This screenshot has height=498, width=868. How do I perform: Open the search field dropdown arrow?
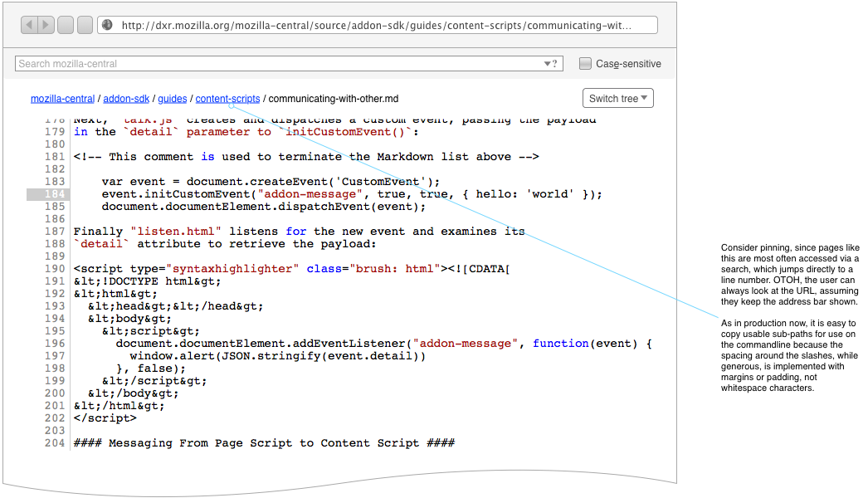547,64
